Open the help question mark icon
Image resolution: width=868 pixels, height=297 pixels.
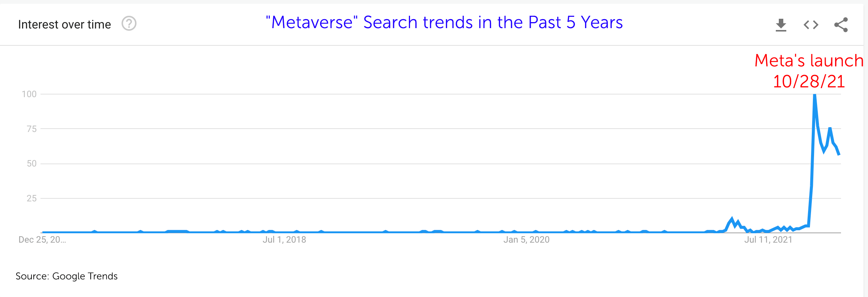coord(129,24)
